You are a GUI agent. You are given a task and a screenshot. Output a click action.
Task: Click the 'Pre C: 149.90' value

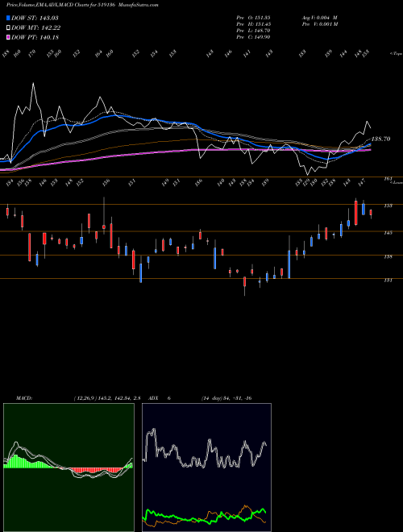coord(253,37)
